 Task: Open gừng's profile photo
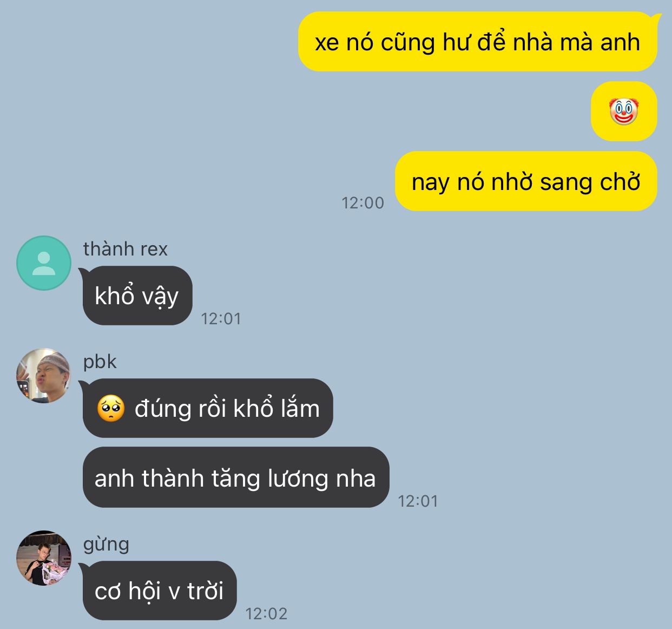[x=44, y=558]
